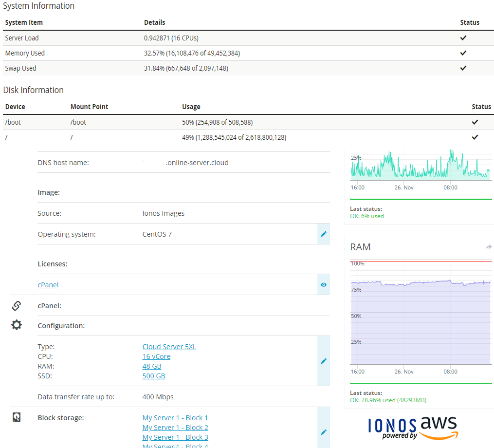This screenshot has width=494, height=448.
Task: Click the System Information heading
Action: tap(39, 6)
